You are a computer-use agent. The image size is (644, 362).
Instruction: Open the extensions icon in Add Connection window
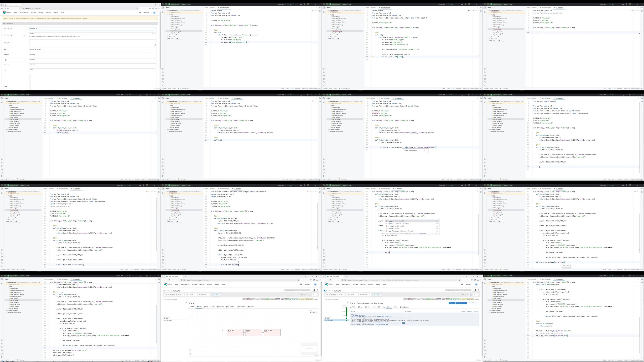(x=156, y=8)
